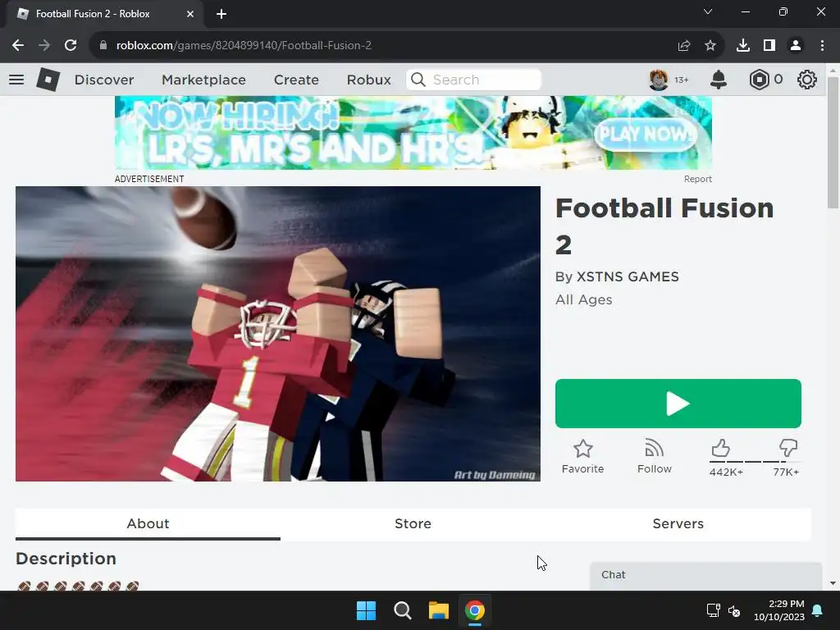Like the game with thumbs up
This screenshot has height=630, width=840.
coord(720,448)
